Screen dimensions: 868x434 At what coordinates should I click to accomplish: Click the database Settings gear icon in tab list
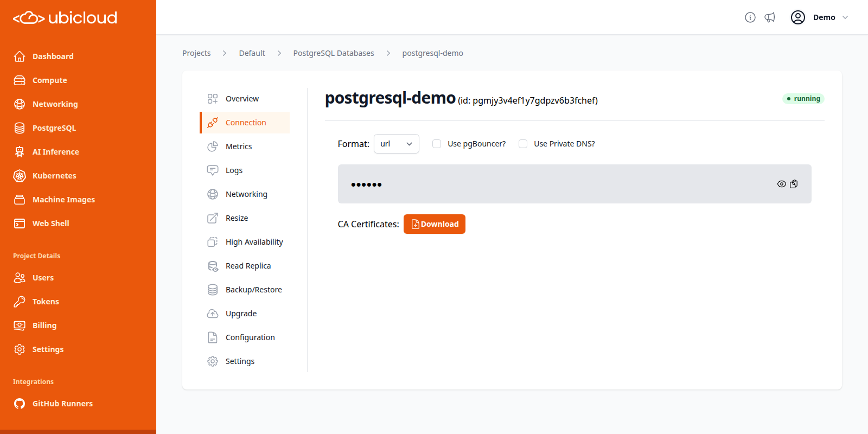pos(213,361)
